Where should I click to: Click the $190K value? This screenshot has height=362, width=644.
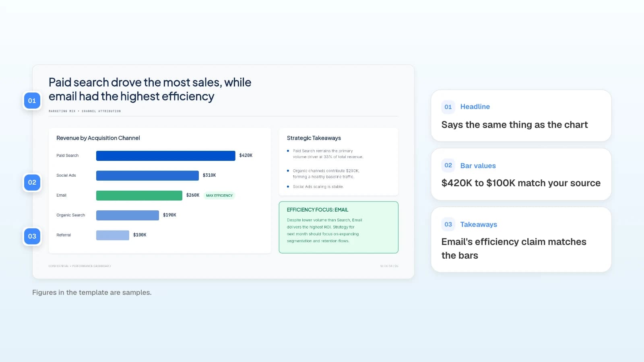pyautogui.click(x=169, y=215)
